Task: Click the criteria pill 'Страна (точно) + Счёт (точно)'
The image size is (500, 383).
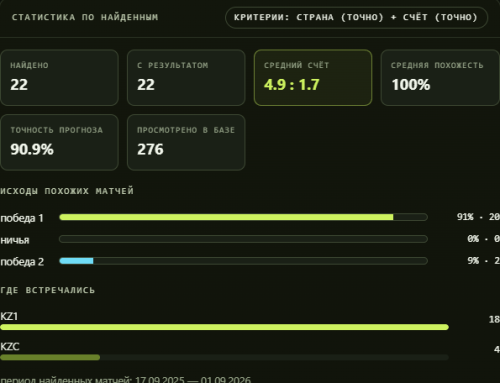Action: [356, 17]
